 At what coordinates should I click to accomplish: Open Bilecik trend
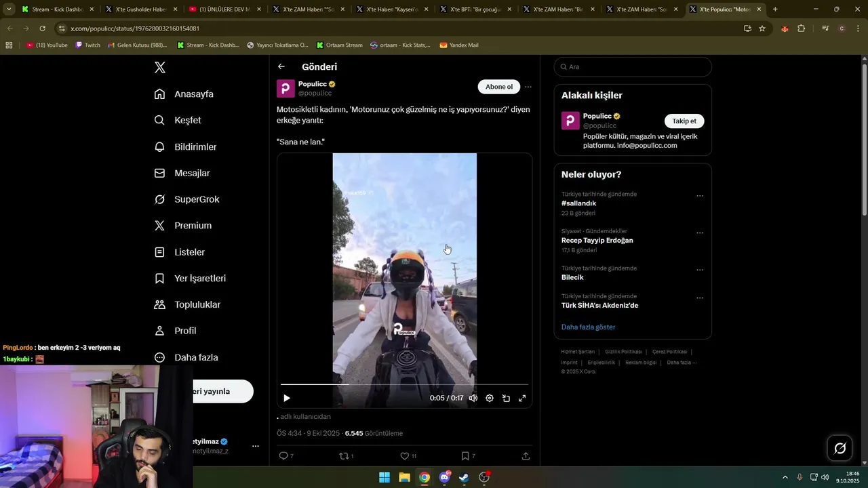point(572,277)
